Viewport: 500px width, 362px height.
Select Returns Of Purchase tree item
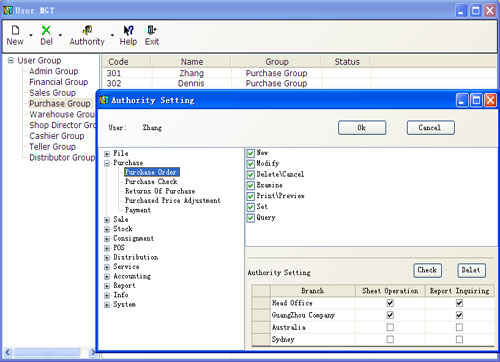click(x=160, y=191)
